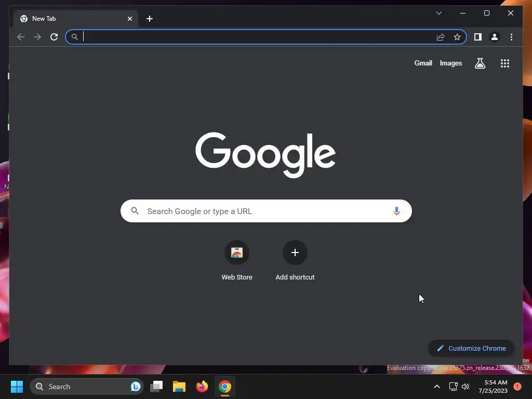Viewport: 532px width, 399px height.
Task: Open the Google Images link
Action: click(450, 63)
